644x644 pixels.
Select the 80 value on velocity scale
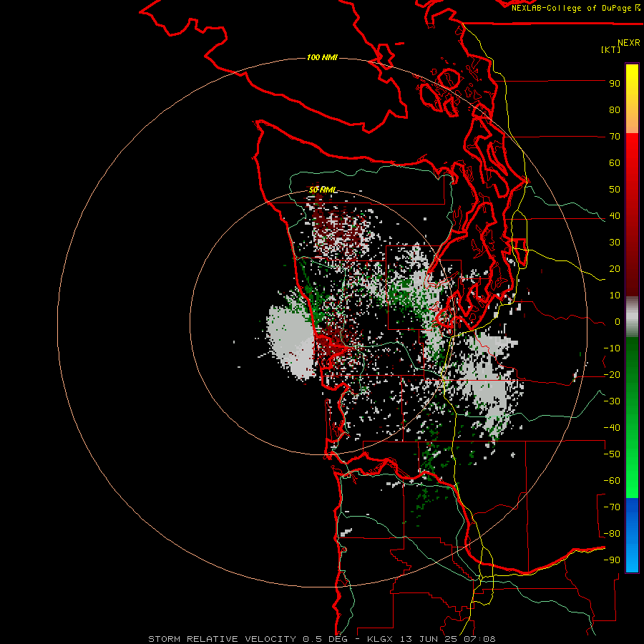click(x=615, y=110)
